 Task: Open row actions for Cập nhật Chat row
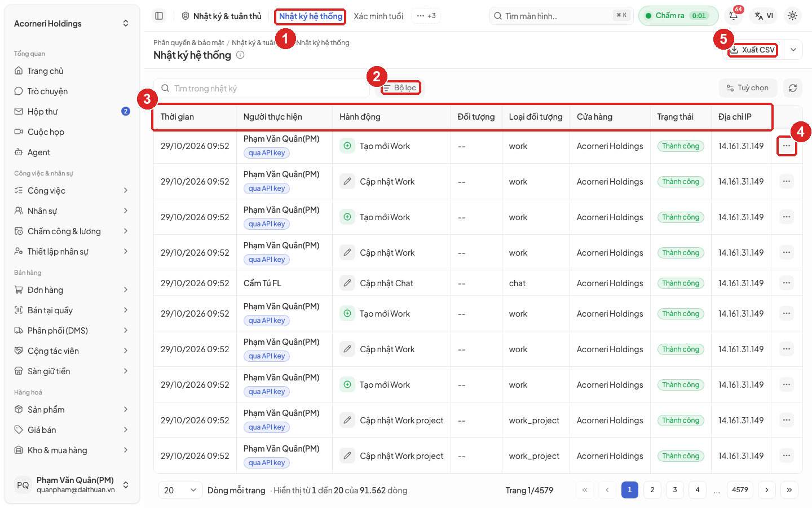tap(786, 283)
